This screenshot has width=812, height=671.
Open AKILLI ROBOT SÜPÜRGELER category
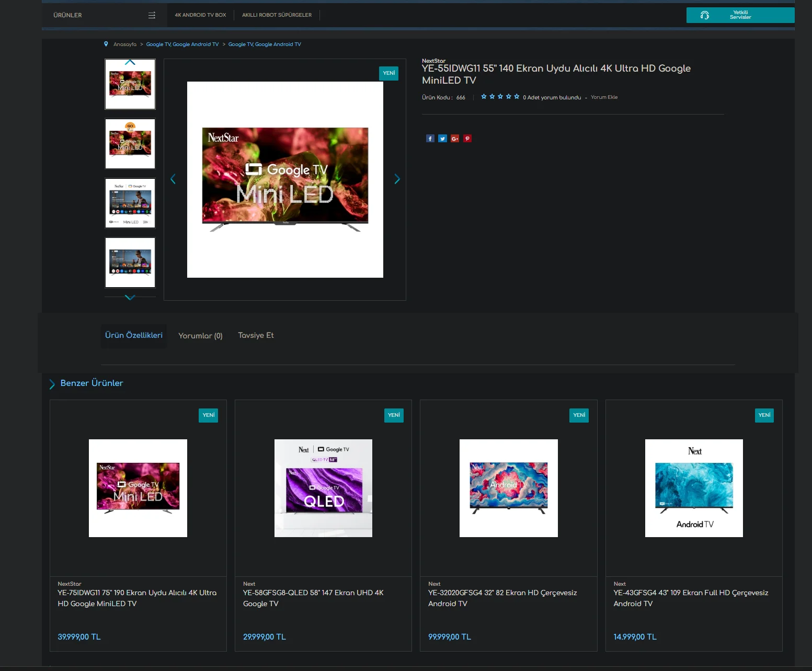click(277, 15)
